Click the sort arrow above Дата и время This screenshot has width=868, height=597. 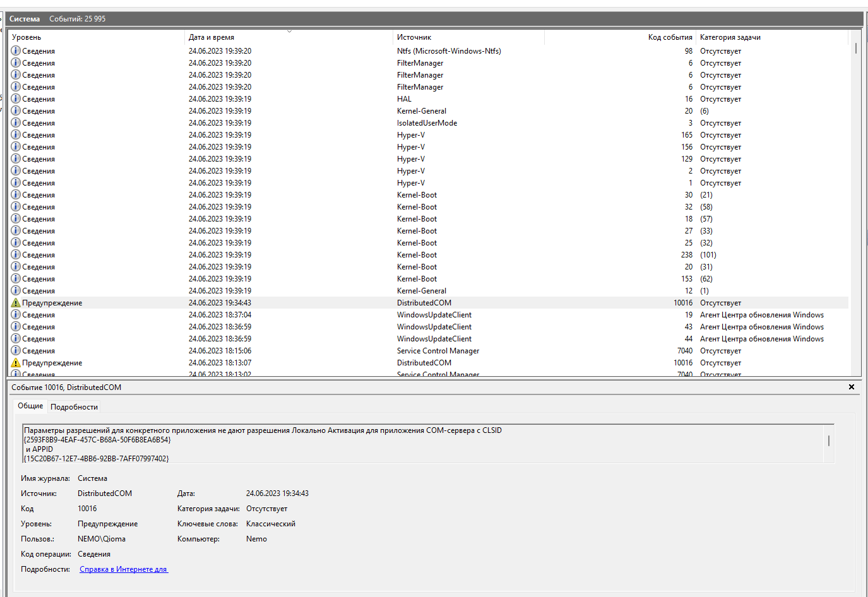click(289, 31)
